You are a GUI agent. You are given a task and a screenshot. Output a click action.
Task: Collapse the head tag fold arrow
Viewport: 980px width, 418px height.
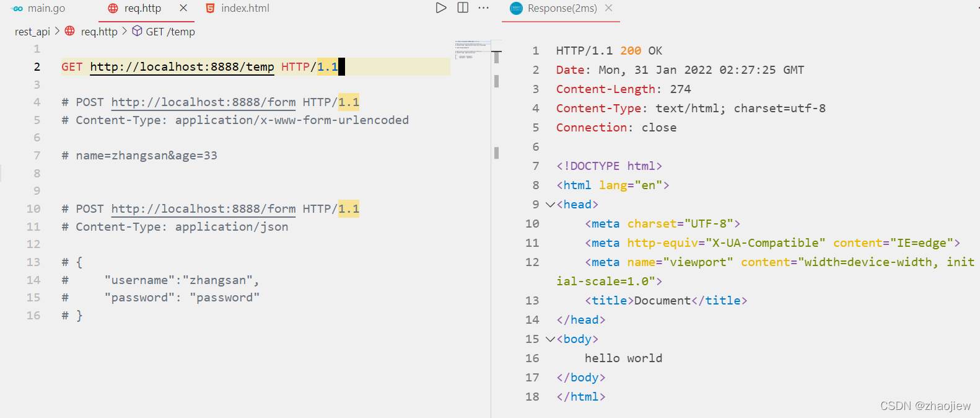pyautogui.click(x=549, y=205)
